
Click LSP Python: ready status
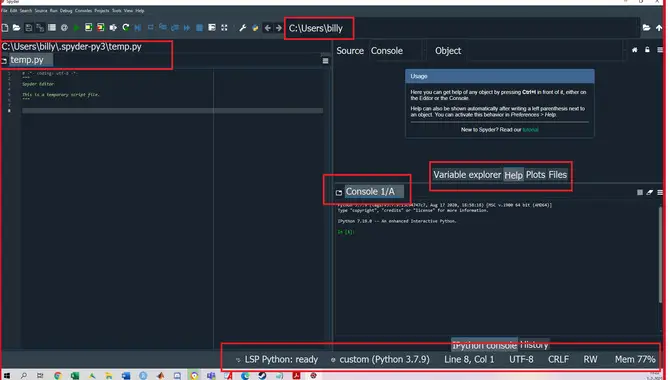click(x=281, y=359)
